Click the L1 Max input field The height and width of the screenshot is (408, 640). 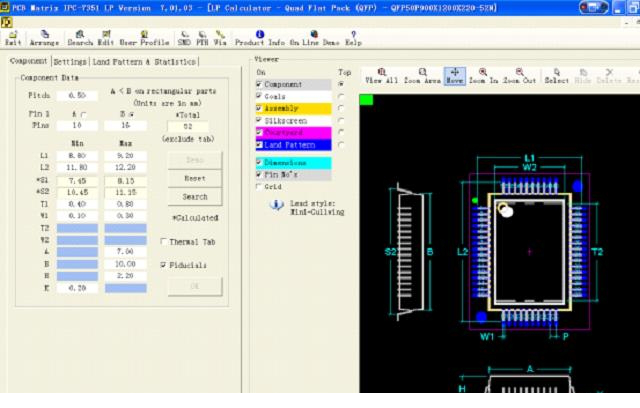click(125, 156)
